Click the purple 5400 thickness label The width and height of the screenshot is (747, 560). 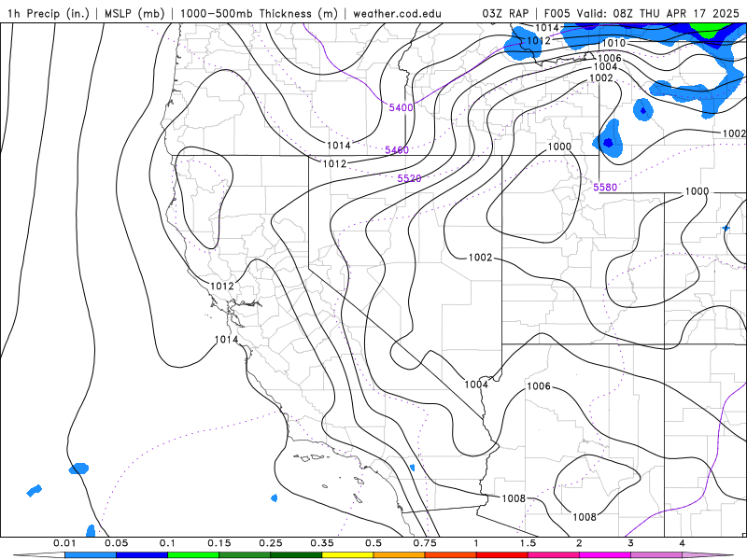coord(401,107)
